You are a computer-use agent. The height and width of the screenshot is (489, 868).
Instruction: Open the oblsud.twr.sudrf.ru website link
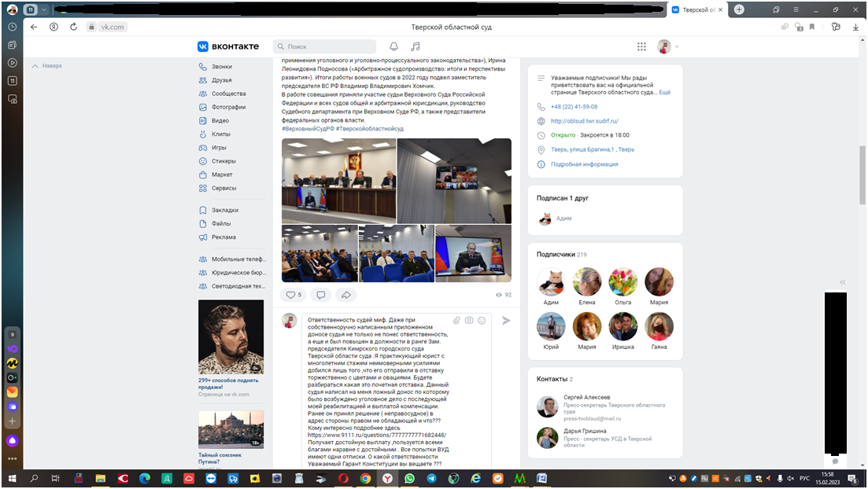584,121
